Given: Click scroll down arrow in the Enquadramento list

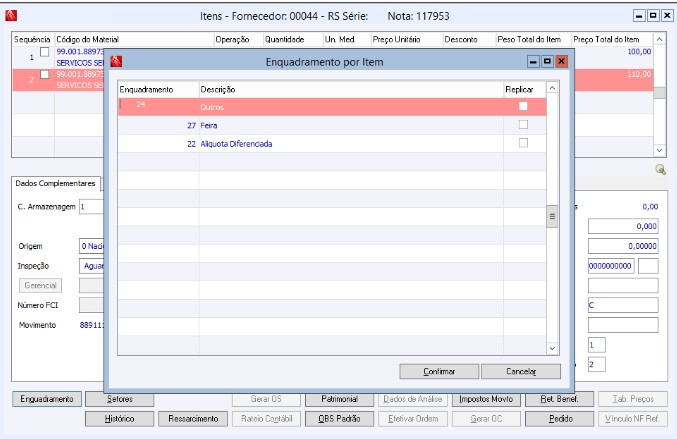Looking at the screenshot, I should pos(552,348).
